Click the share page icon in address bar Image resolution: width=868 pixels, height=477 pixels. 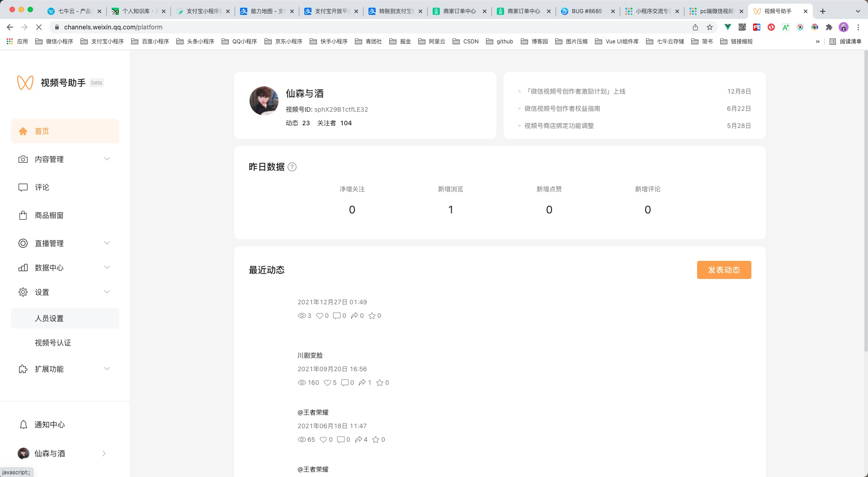click(695, 27)
